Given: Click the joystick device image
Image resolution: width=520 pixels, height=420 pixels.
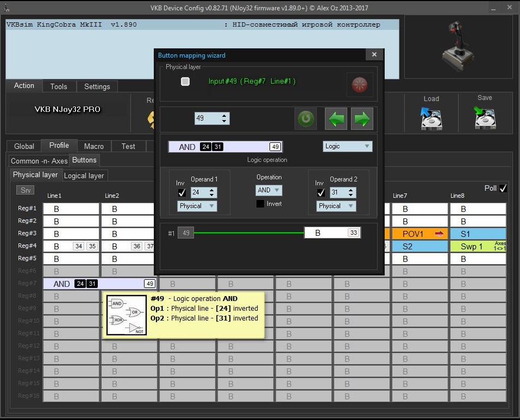Looking at the screenshot, I should point(458,46).
